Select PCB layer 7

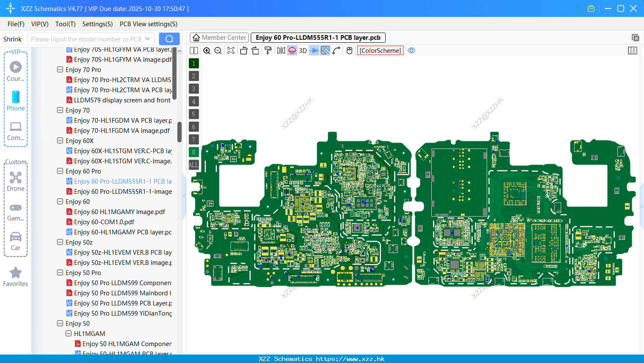point(194,139)
